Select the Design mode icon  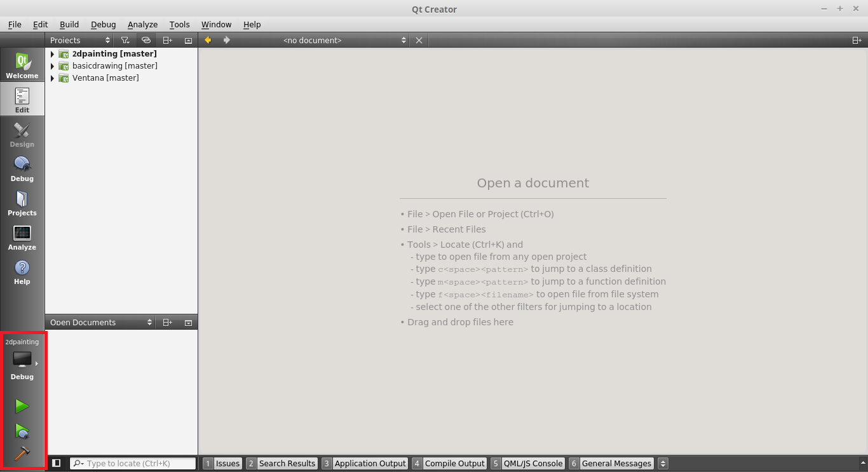click(x=22, y=133)
